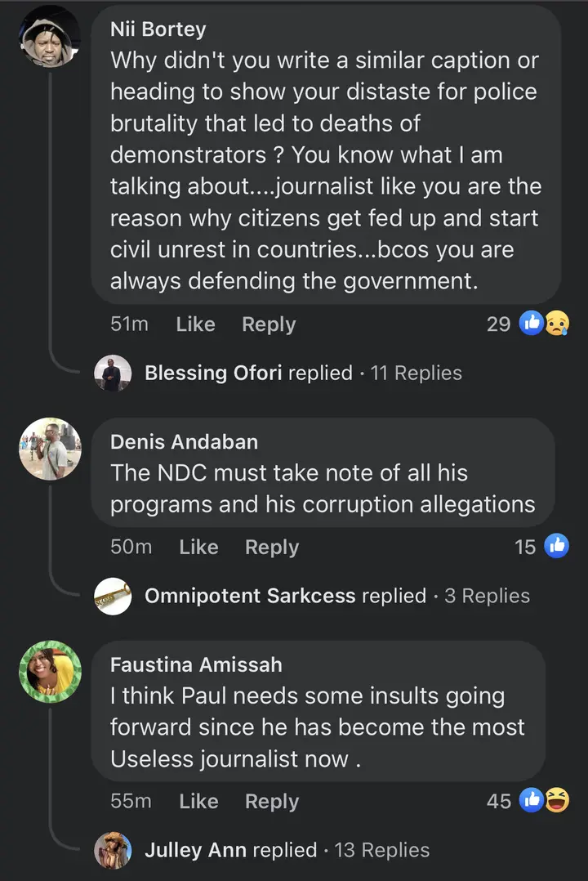Screen dimensions: 588x881
Task: Open the Denis Andaban name link
Action: coord(184,442)
